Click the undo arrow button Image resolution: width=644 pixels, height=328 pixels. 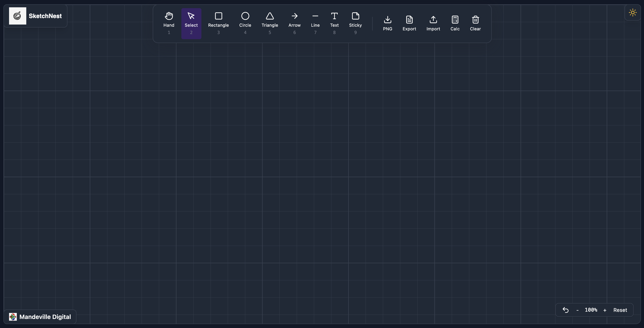566,310
